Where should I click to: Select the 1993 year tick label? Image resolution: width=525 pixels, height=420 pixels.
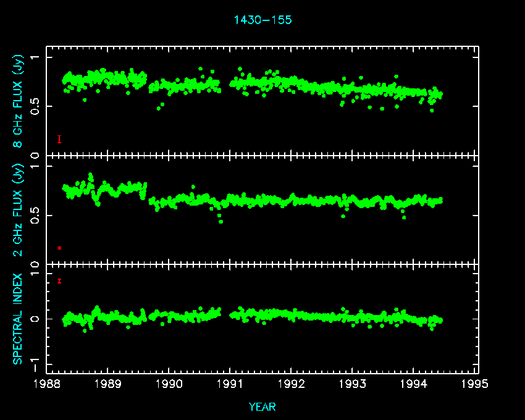pyautogui.click(x=353, y=384)
